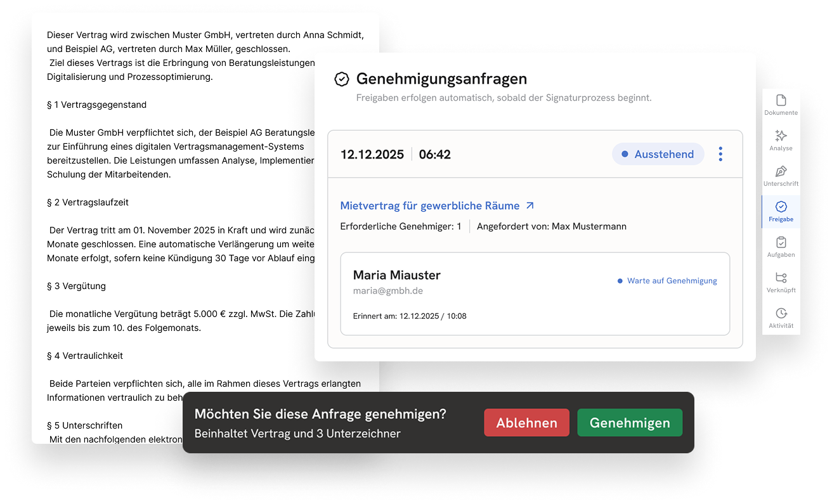Click Warte auf Genehmigung status

667,281
